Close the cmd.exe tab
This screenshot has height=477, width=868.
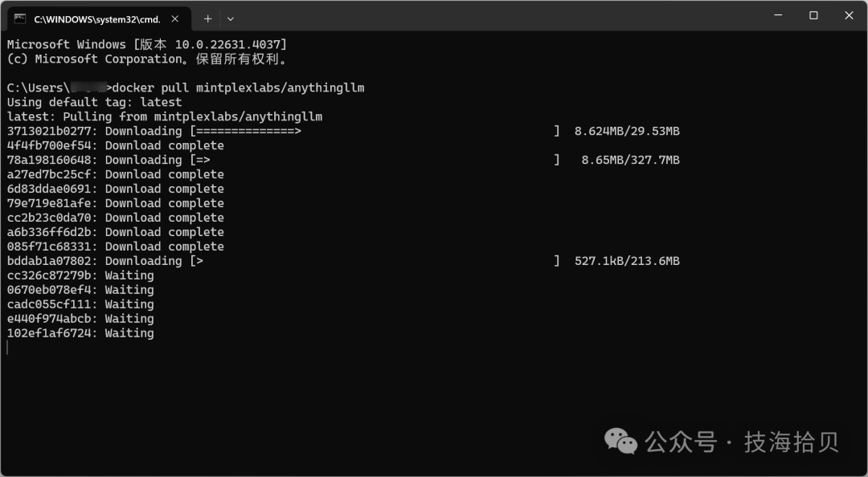point(175,18)
